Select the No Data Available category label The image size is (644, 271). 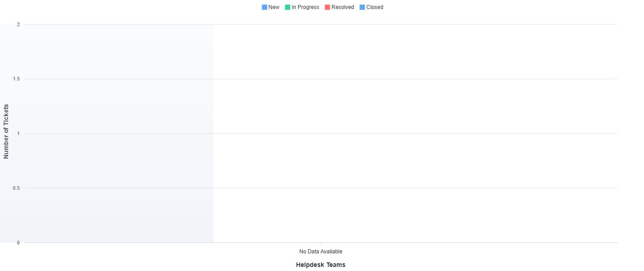pos(321,251)
